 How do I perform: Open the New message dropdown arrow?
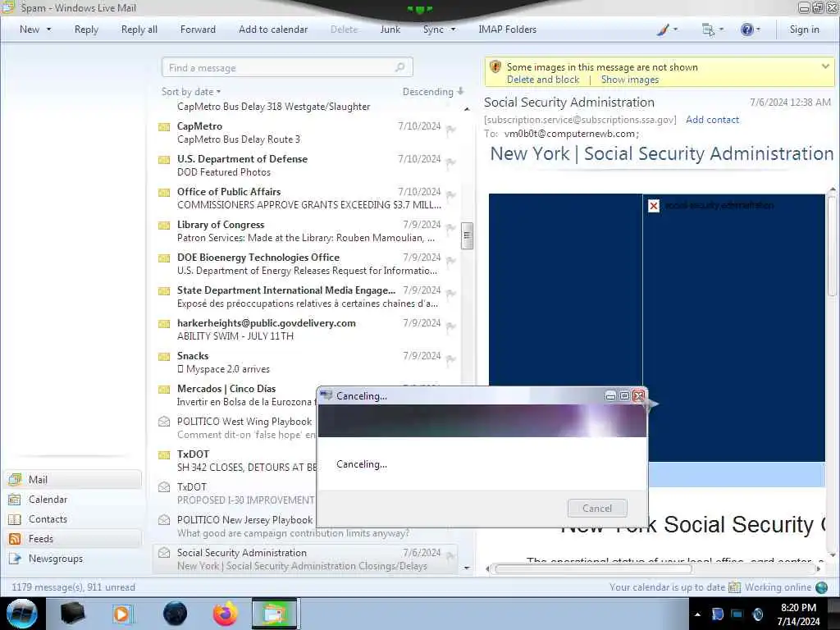48,30
